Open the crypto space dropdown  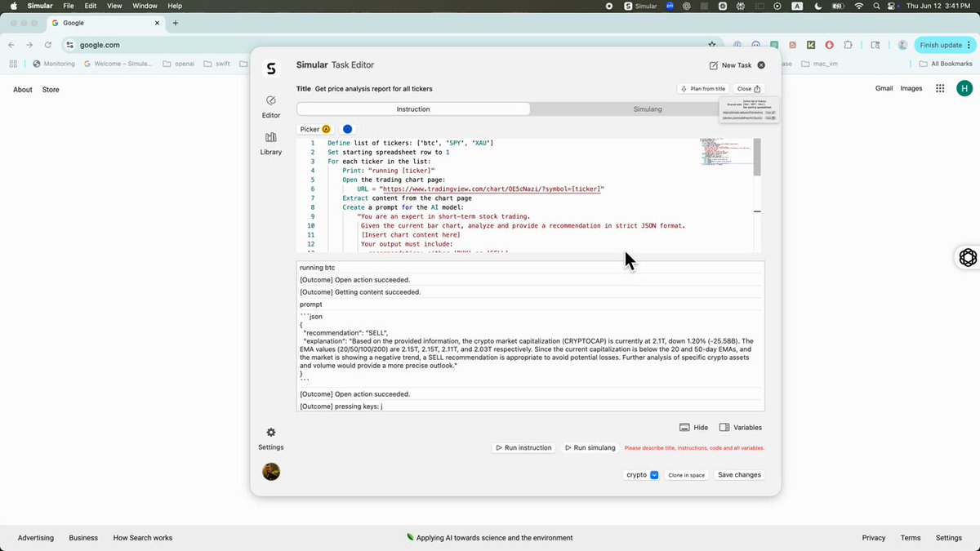(x=642, y=475)
